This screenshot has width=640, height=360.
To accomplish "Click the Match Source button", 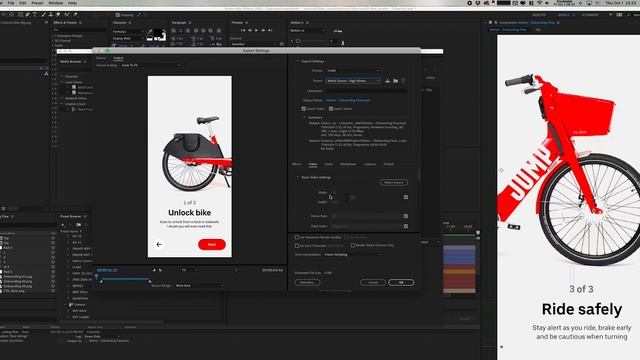I will (x=394, y=182).
